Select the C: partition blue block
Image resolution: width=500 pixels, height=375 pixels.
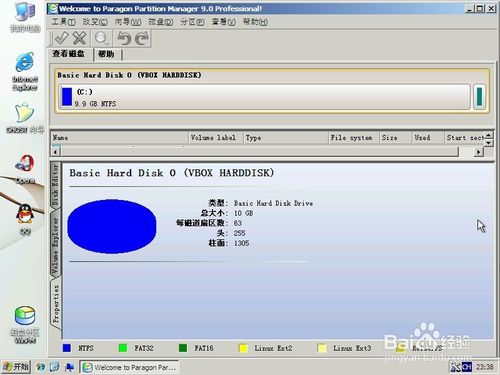67,97
